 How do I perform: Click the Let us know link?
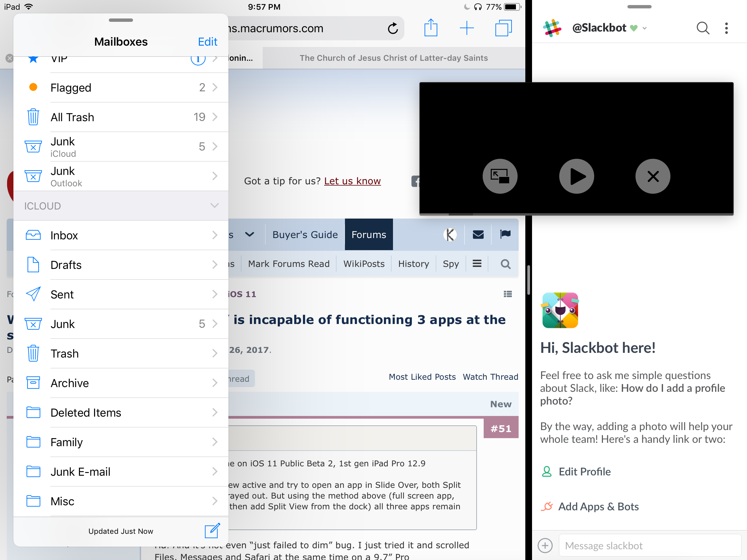click(x=352, y=181)
